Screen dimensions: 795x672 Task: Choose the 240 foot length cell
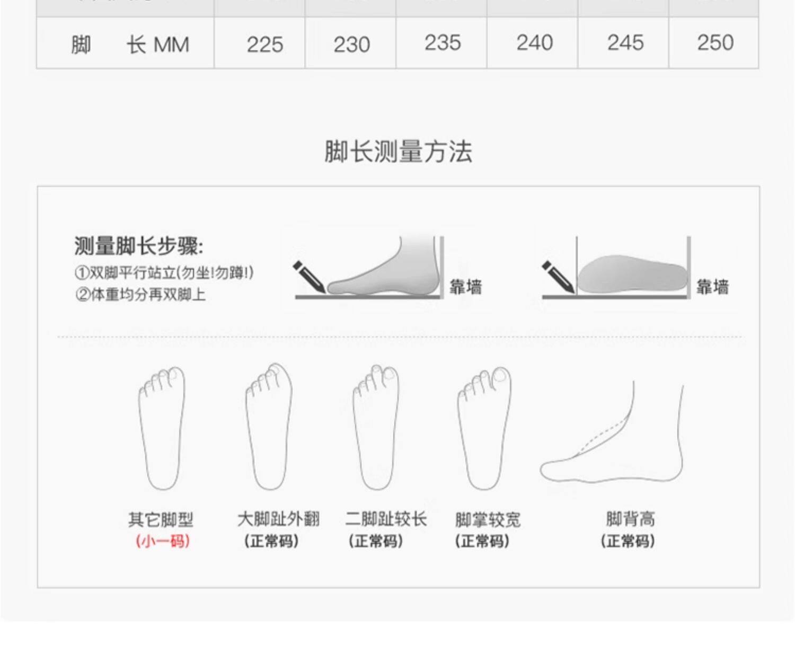click(533, 43)
